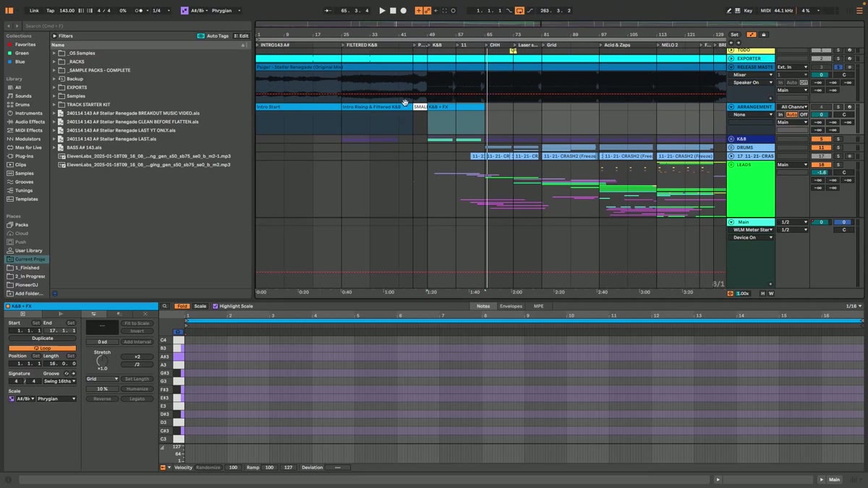868x488 pixels.
Task: Click the ×2 stretch button
Action: tap(137, 356)
